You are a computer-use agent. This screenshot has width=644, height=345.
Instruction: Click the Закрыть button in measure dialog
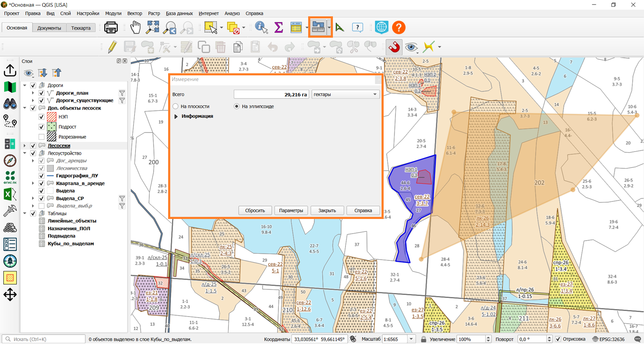pos(327,211)
